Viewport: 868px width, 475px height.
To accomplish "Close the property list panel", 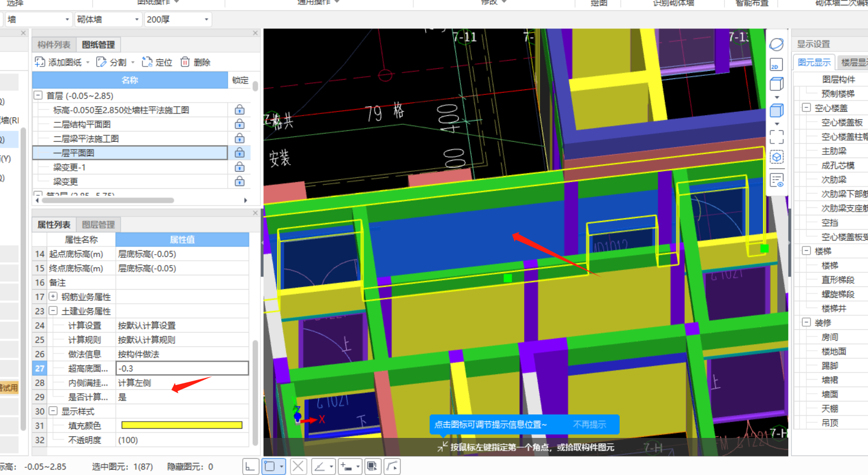I will [255, 213].
